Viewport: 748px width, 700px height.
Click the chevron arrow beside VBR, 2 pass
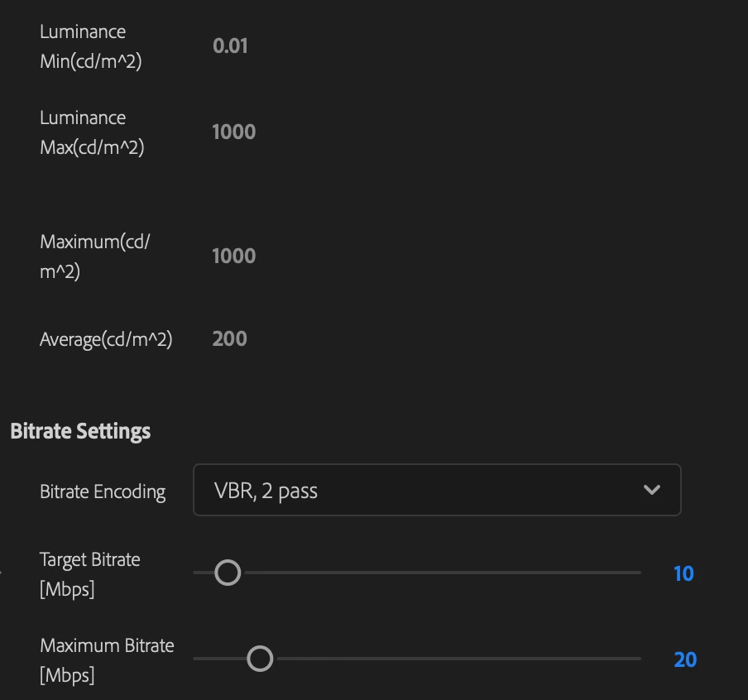(652, 490)
